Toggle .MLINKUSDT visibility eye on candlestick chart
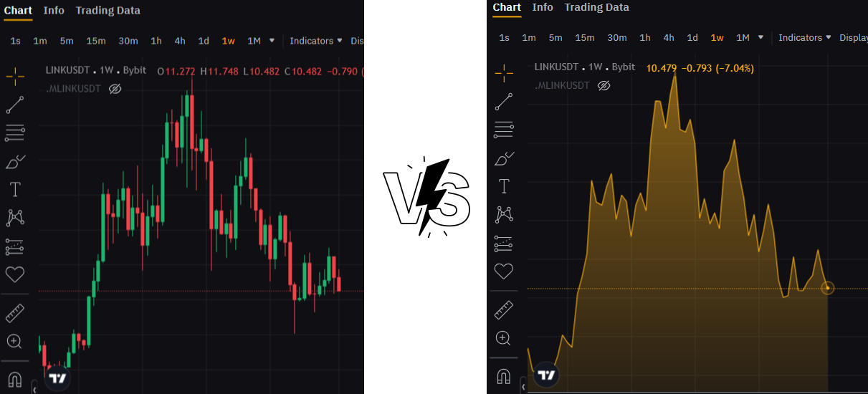Viewport: 868px width, 394px height. pos(115,89)
